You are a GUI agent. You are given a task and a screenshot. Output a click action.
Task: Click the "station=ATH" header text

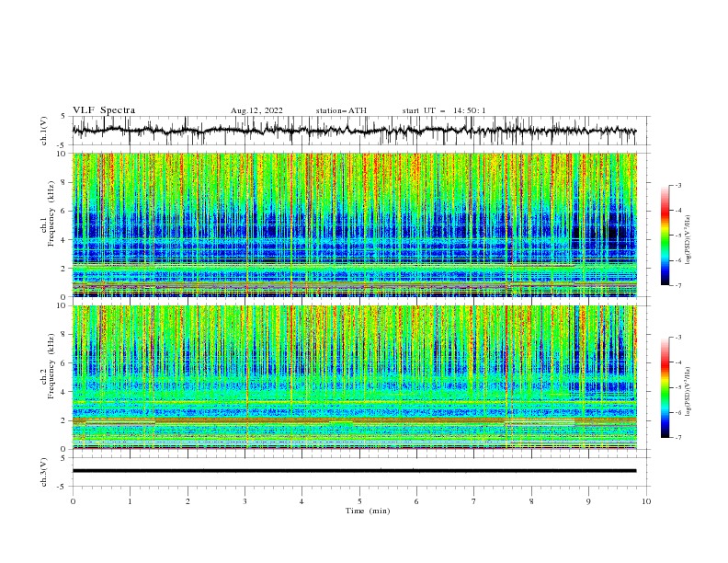(x=341, y=110)
